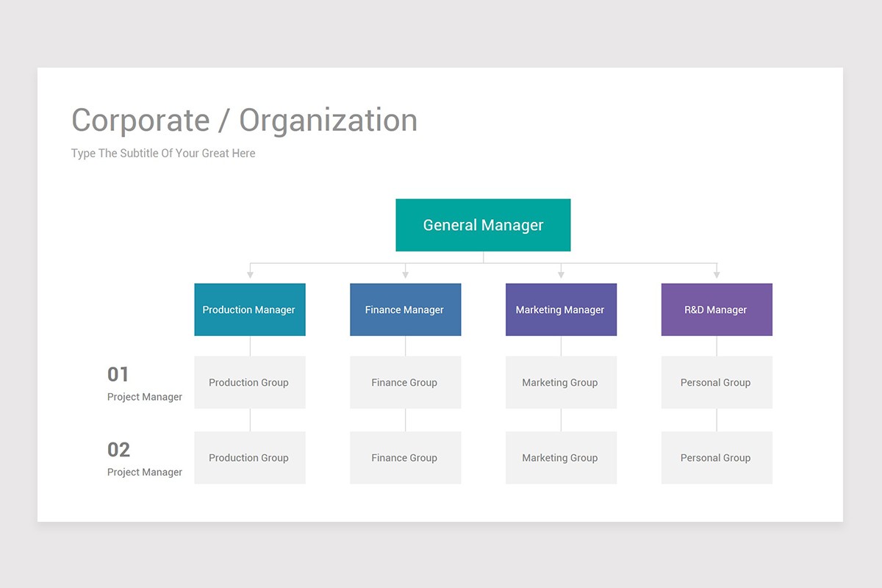The height and width of the screenshot is (588, 882).
Task: Click Project Manager label under 01
Action: 145,397
